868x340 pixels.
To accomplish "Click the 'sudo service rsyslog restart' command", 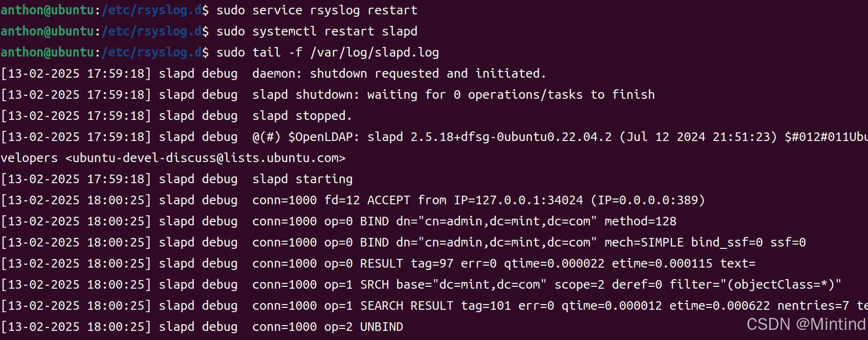I will [317, 10].
